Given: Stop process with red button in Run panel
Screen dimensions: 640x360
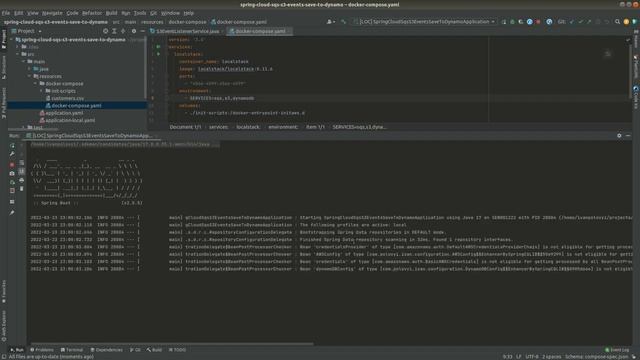Looking at the screenshot, I should [x=12, y=164].
